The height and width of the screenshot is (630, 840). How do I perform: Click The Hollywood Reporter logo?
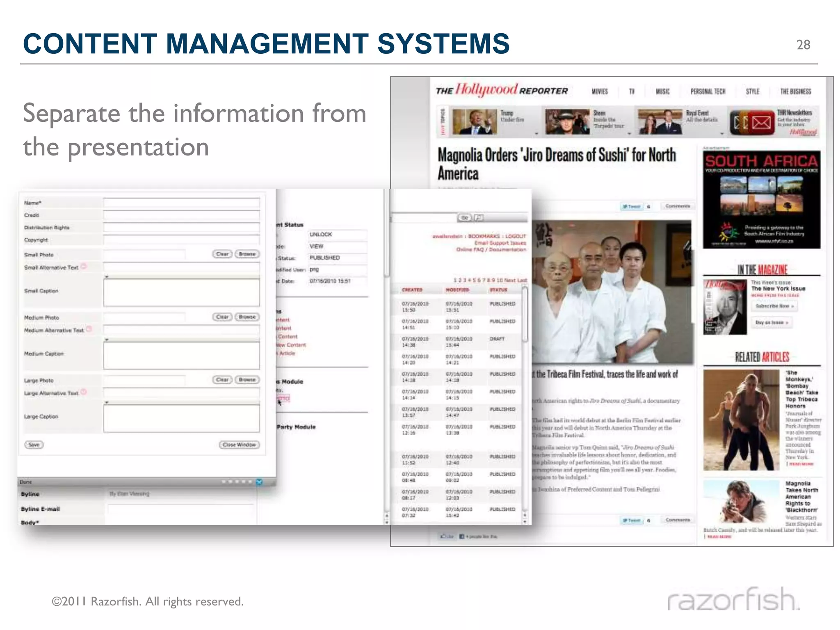(502, 90)
